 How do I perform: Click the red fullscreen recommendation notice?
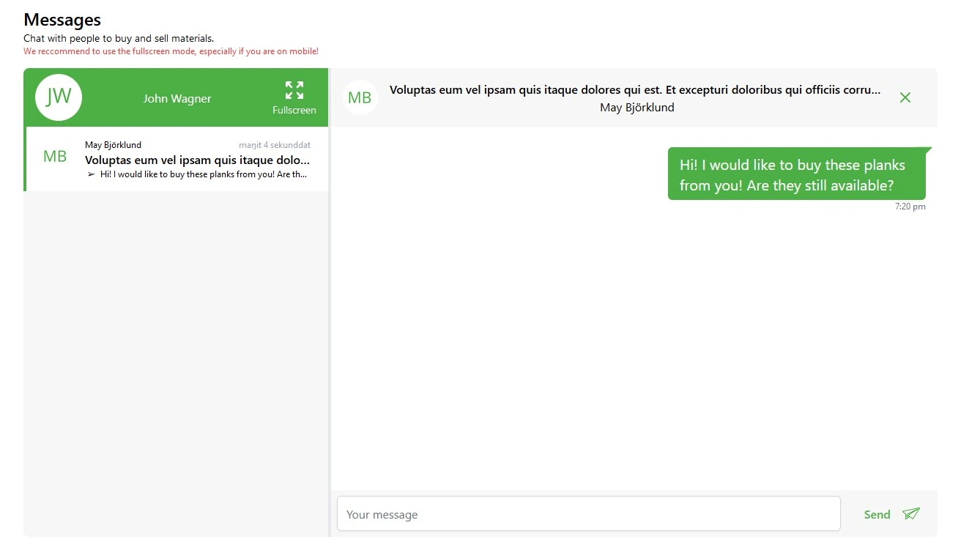171,51
